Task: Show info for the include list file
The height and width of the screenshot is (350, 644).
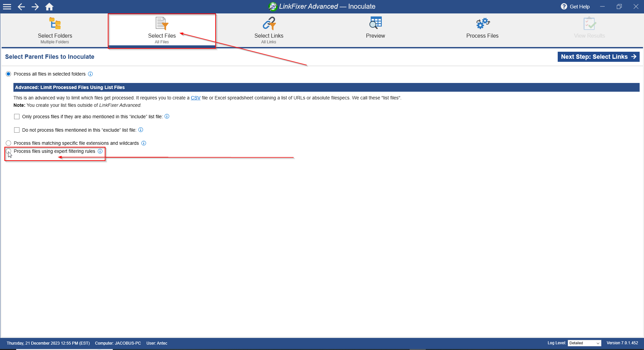Action: pyautogui.click(x=167, y=116)
